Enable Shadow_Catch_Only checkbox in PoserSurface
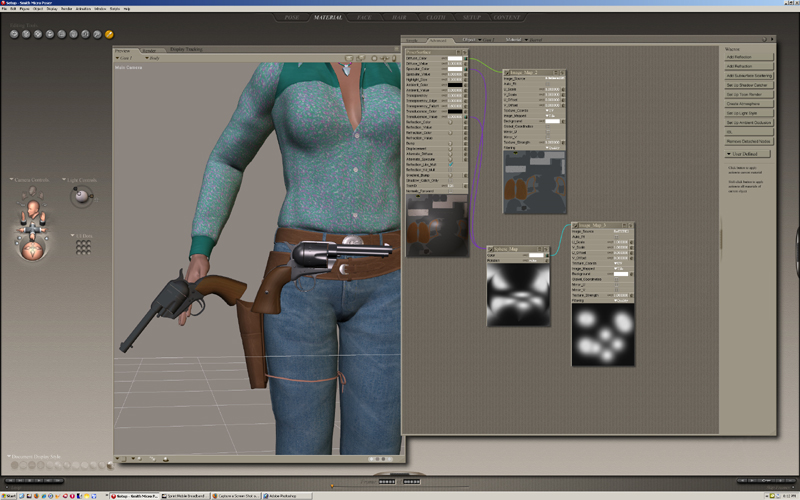The height and width of the screenshot is (500, 800). tap(450, 181)
